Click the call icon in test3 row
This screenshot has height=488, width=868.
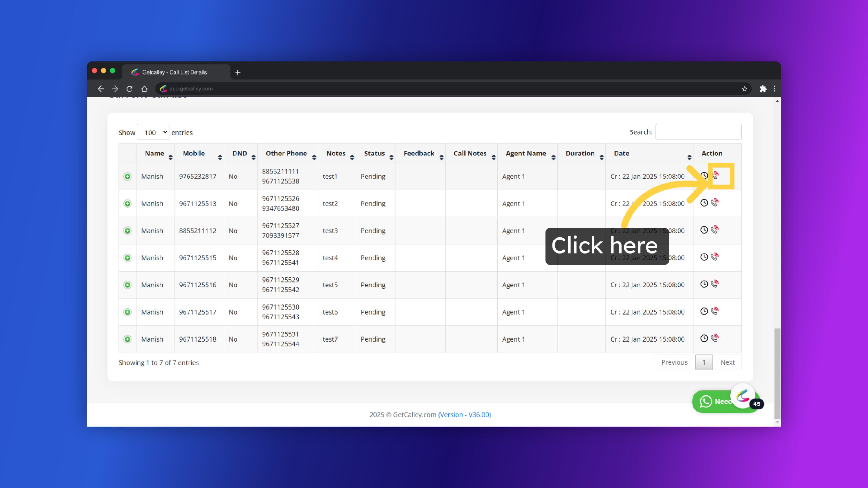[714, 230]
